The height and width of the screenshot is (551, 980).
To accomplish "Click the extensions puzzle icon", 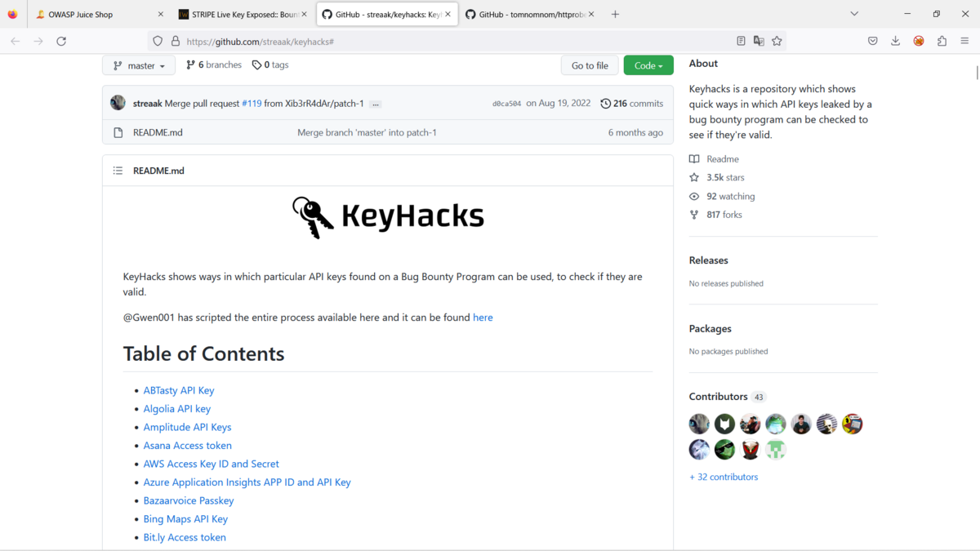I will pos(942,39).
